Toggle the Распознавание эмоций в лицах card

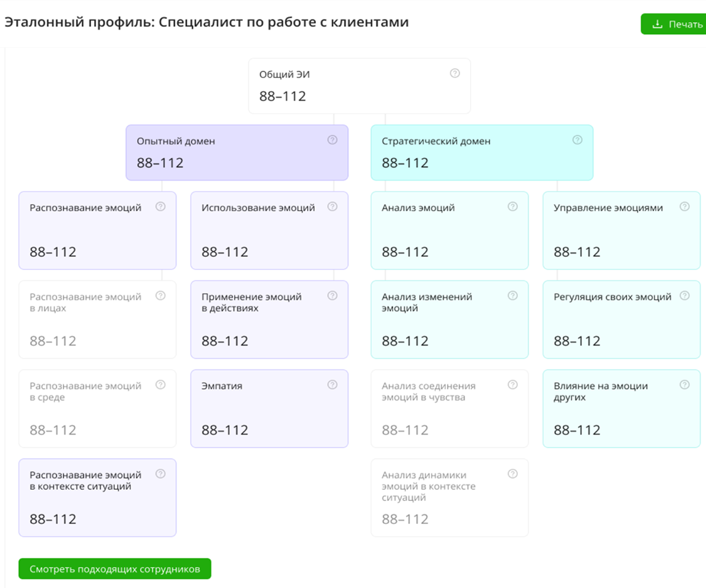98,319
